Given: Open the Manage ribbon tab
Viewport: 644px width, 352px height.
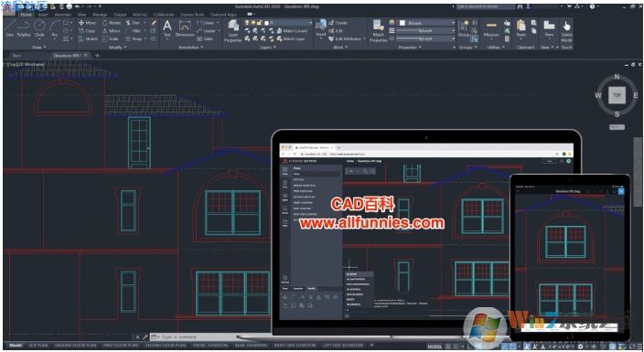Looking at the screenshot, I should click(100, 15).
